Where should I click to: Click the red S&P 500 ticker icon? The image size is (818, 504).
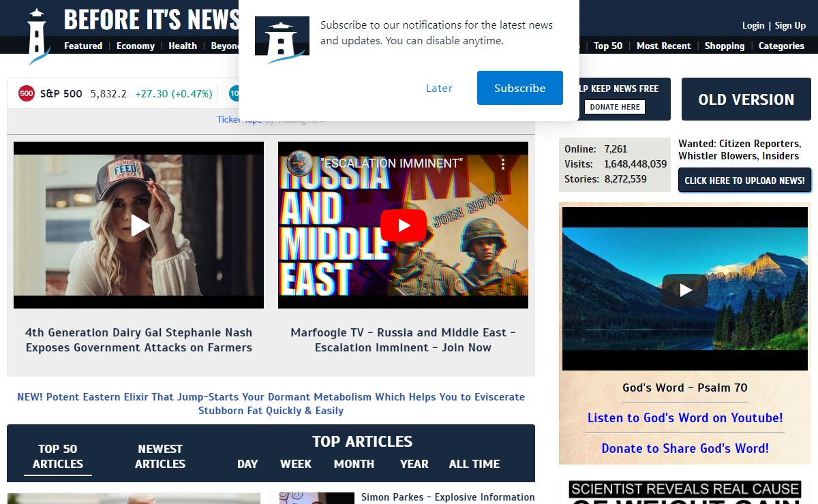coord(27,94)
